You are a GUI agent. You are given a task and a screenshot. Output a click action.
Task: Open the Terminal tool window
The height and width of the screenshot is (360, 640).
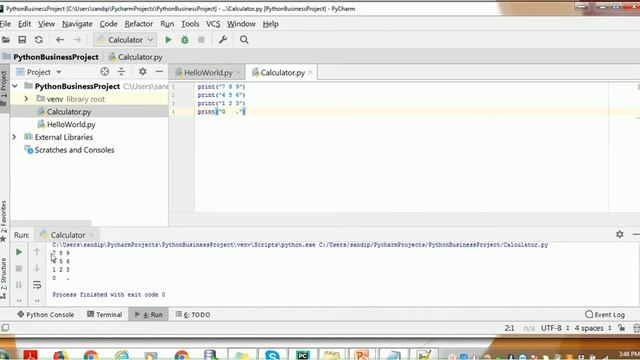(x=105, y=314)
